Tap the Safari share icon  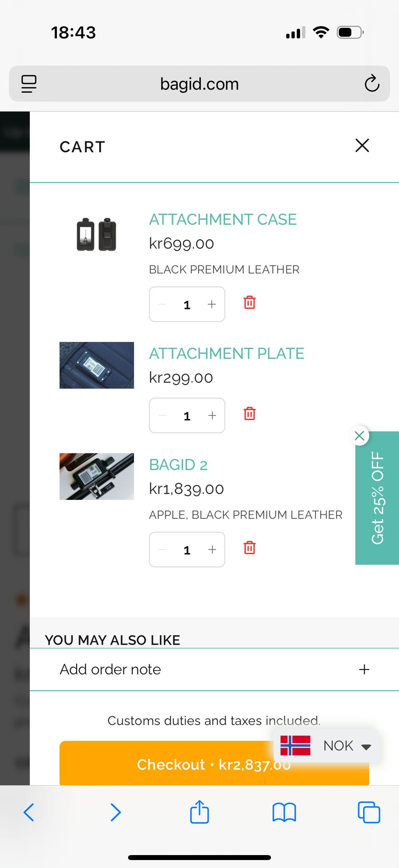(199, 811)
